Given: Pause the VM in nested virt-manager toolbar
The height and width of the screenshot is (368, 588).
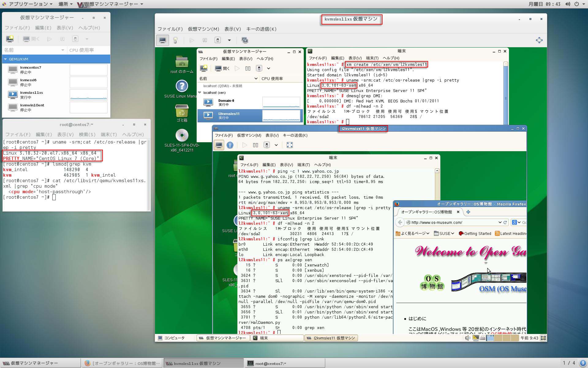Looking at the screenshot, I should (x=248, y=68).
